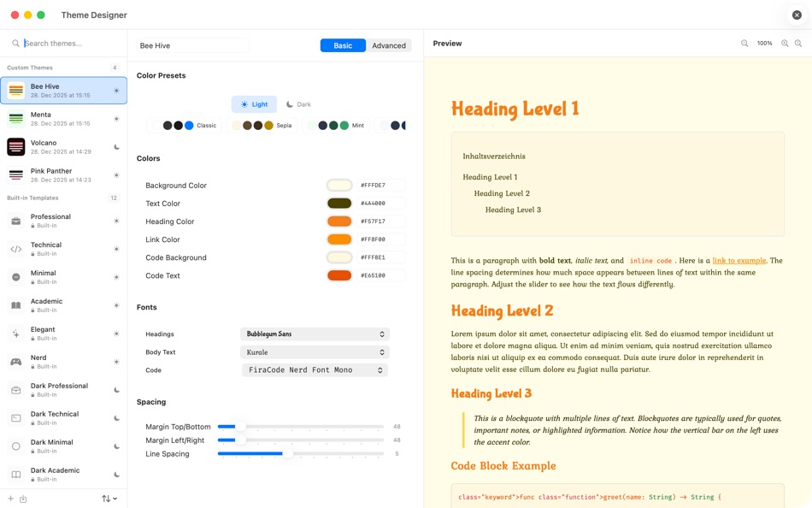Click 'Heading Level 3' in table of contents
Image resolution: width=812 pixels, height=508 pixels.
tap(513, 210)
